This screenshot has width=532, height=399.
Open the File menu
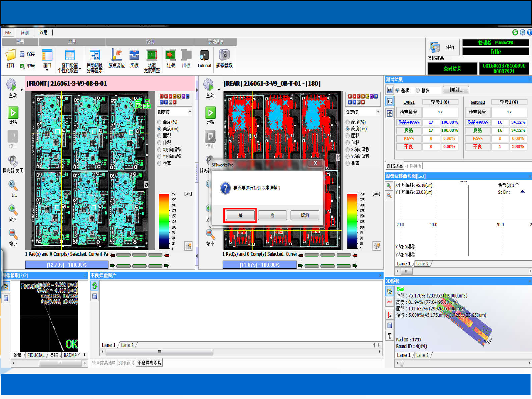(8, 32)
